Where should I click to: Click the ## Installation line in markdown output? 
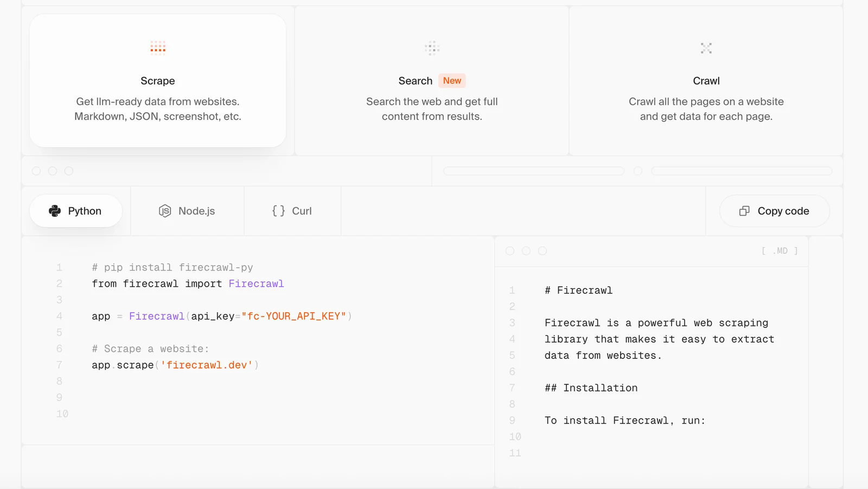[x=591, y=388]
